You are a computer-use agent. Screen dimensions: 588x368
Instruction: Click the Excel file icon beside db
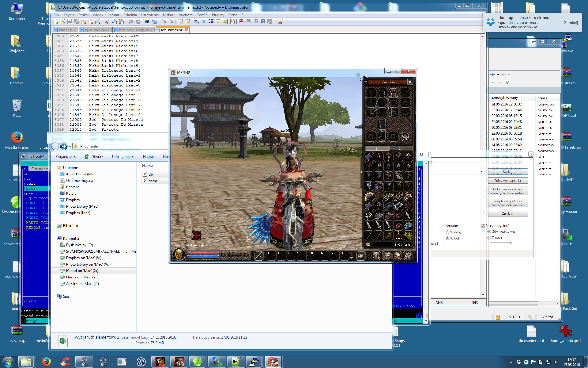[x=145, y=174]
